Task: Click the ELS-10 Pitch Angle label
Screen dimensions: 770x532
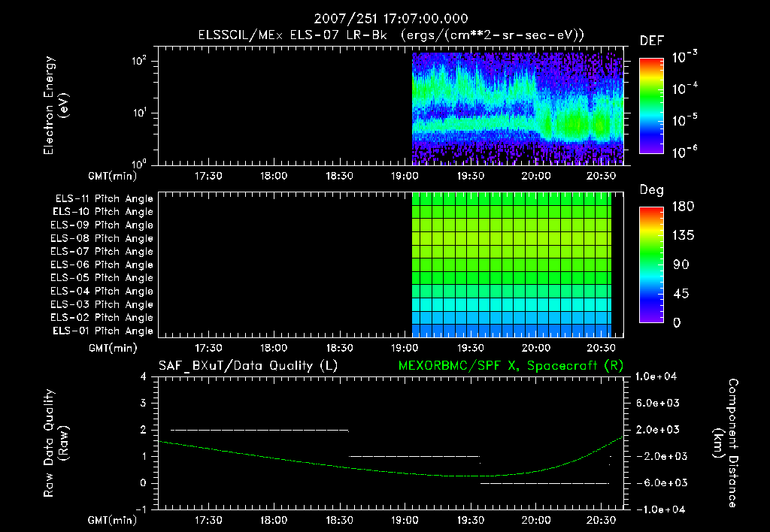Action: pyautogui.click(x=103, y=212)
